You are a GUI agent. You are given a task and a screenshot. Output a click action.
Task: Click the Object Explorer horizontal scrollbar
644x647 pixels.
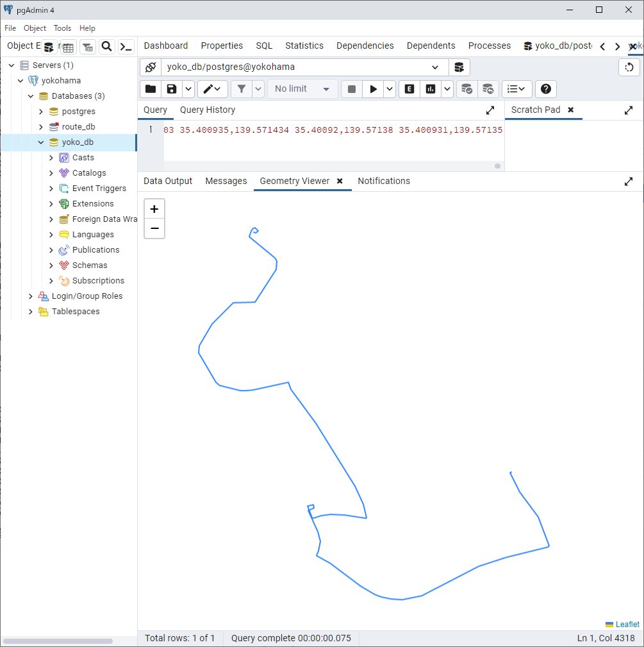point(58,641)
